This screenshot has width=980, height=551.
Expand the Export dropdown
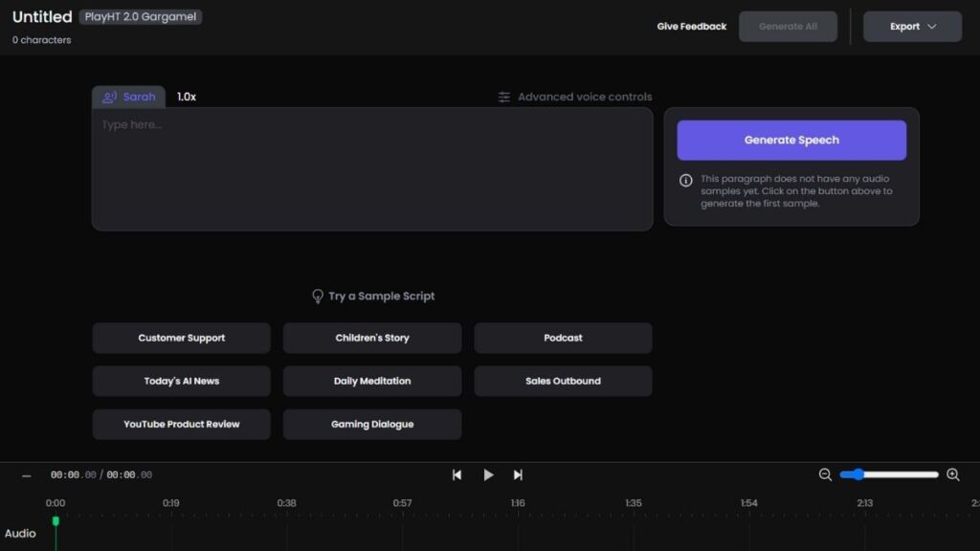pyautogui.click(x=912, y=27)
